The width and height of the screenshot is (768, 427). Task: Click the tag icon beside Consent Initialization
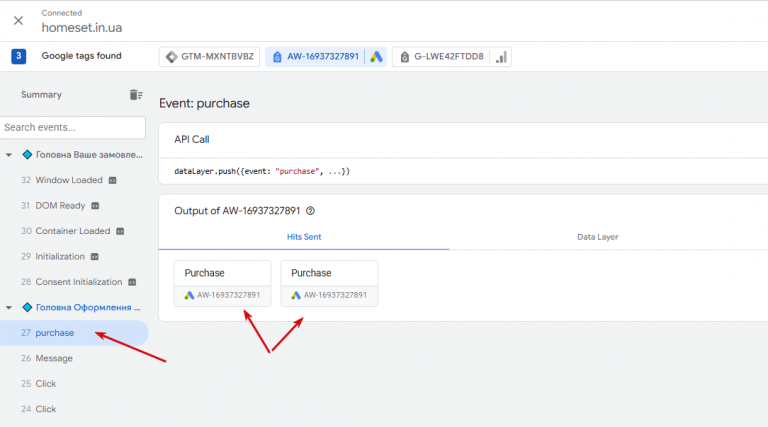(x=132, y=282)
